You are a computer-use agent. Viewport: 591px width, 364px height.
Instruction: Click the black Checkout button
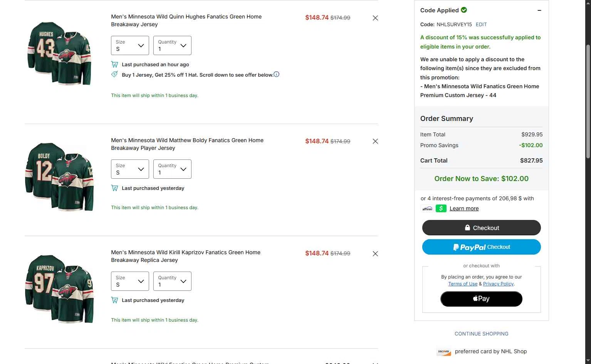482,228
